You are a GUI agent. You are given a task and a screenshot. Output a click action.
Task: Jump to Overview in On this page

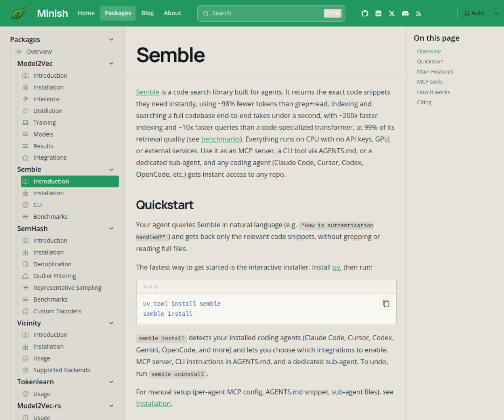tap(429, 51)
